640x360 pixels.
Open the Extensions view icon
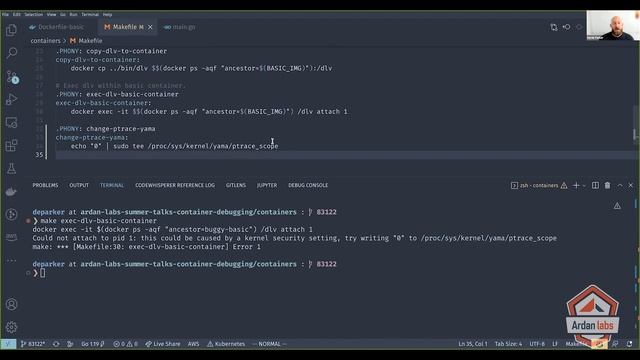11,145
